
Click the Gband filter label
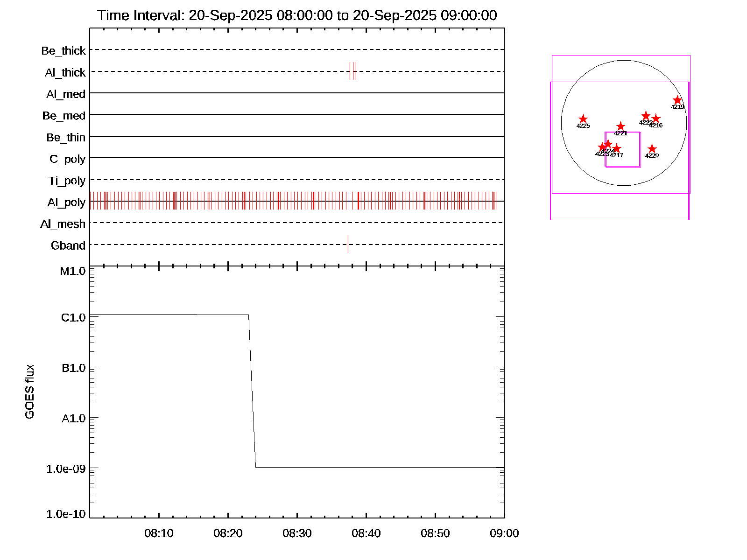68,245
